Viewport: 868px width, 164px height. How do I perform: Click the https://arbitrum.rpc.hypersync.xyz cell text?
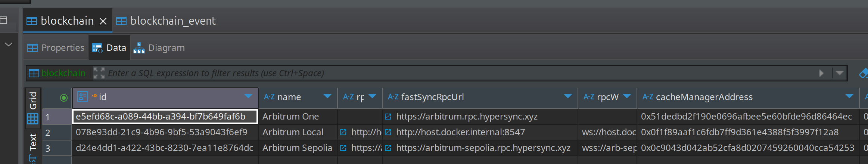[467, 117]
